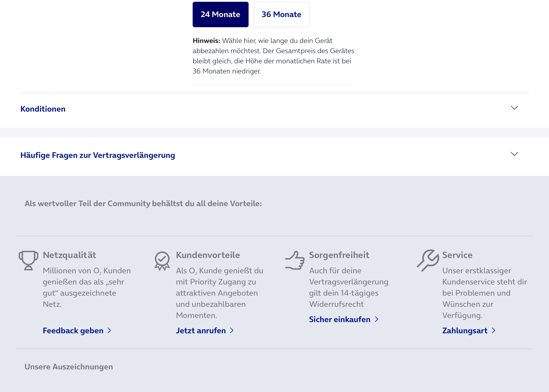Click the 'Als wertvoller Teil der Community' heading
This screenshot has width=549, height=392.
point(143,203)
